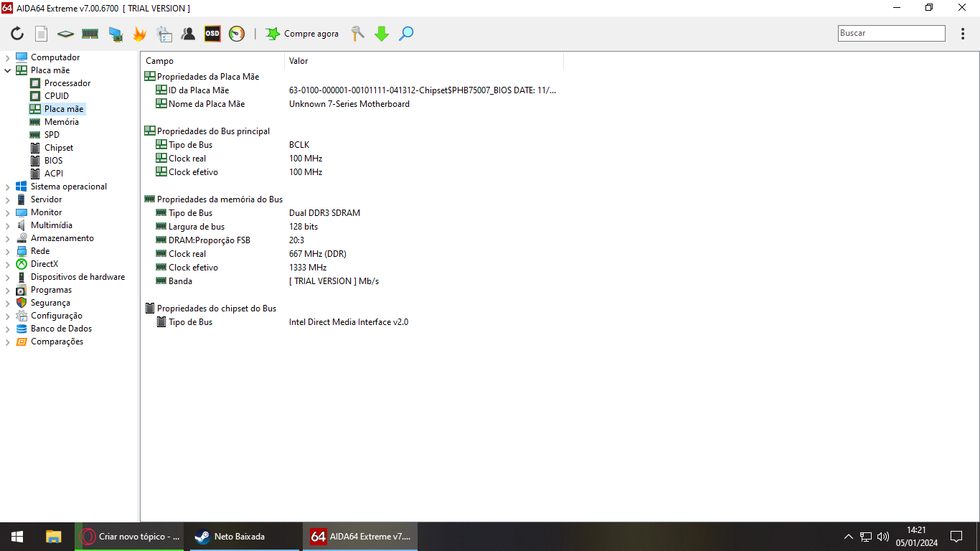Select Dispositivos de hardware in tree

coord(77,277)
